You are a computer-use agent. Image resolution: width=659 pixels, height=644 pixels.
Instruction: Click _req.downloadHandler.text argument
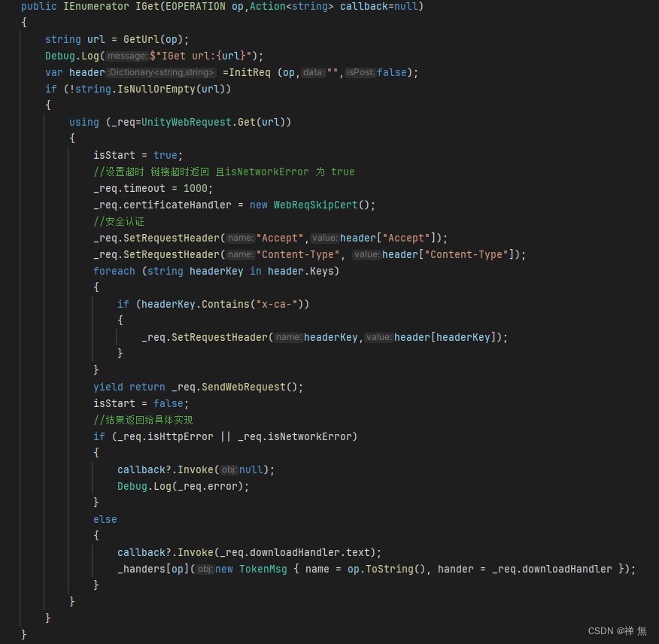pos(295,552)
